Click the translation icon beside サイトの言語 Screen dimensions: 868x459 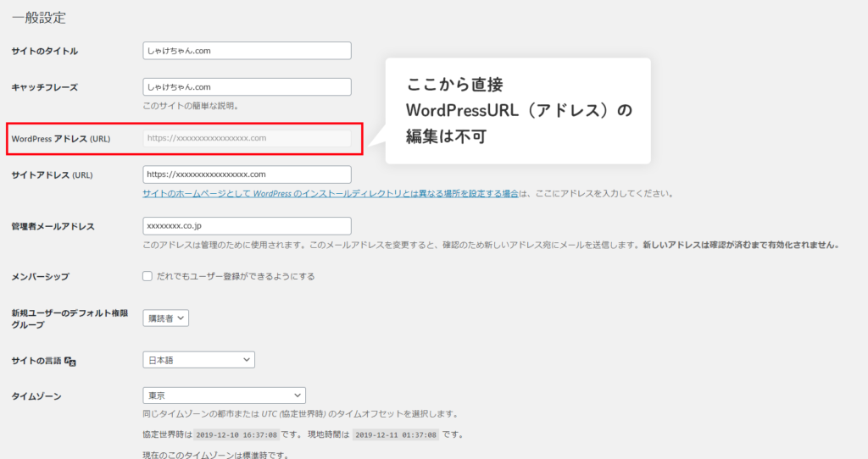point(71,362)
